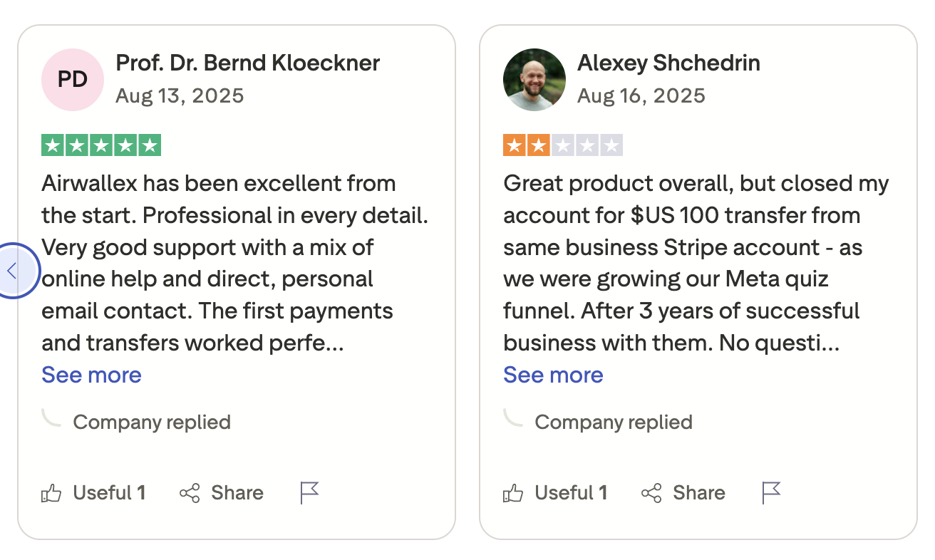Open Prof. Dr. Bernd Kloeckner's reviewer name
935x560 pixels.
coord(248,63)
